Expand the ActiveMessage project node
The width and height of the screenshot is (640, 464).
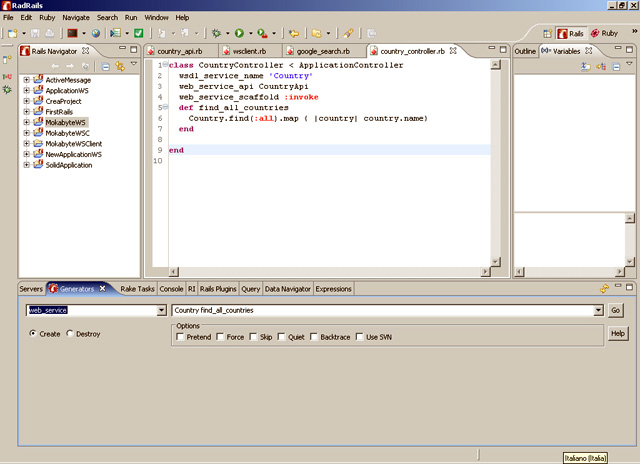pos(27,80)
